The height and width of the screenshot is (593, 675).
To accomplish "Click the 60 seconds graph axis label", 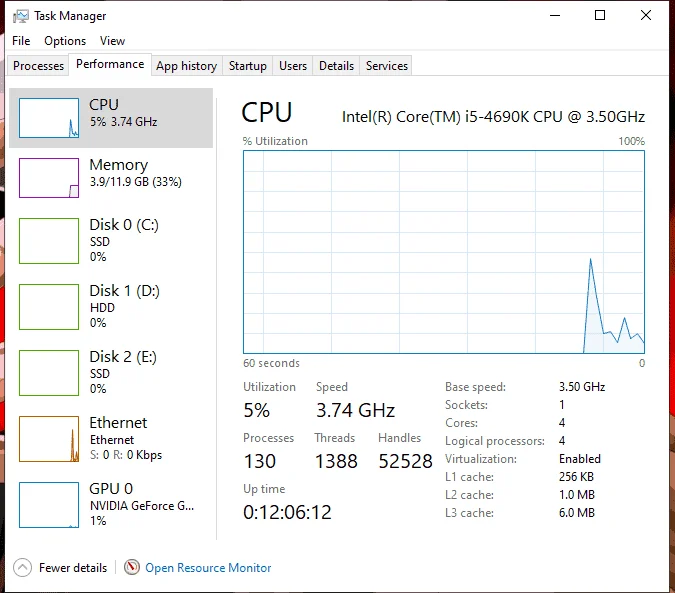I will pos(271,363).
